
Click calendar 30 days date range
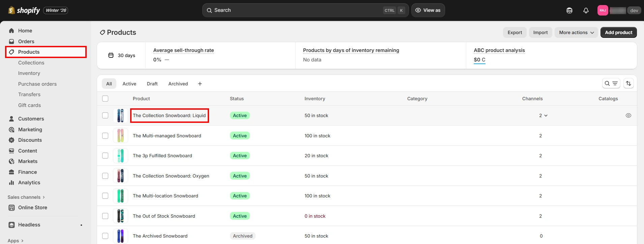122,55
